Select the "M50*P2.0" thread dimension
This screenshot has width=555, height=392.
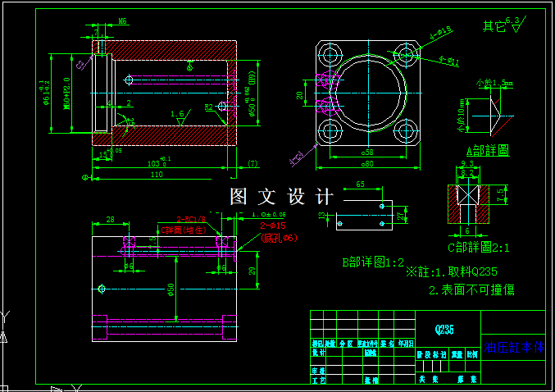pos(66,93)
